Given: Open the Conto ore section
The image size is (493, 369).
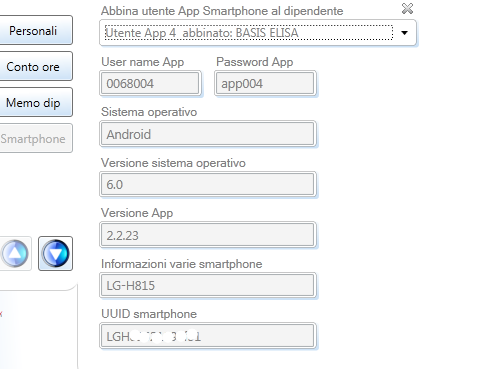Looking at the screenshot, I should (x=36, y=66).
